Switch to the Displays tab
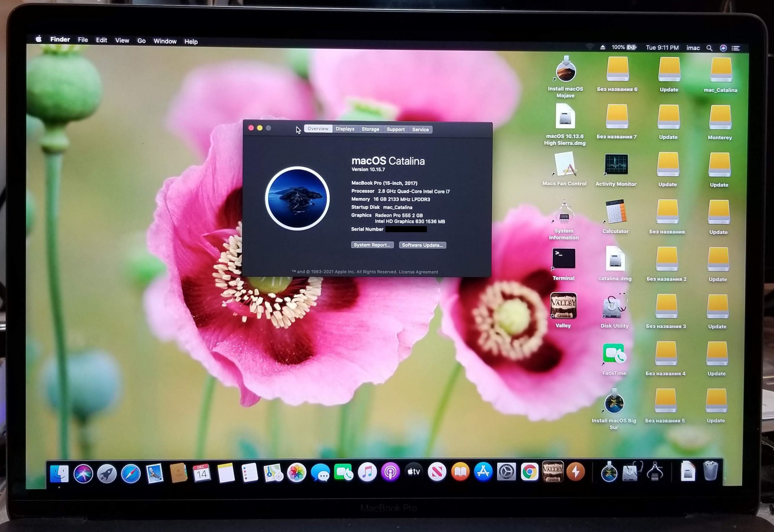 (x=345, y=129)
